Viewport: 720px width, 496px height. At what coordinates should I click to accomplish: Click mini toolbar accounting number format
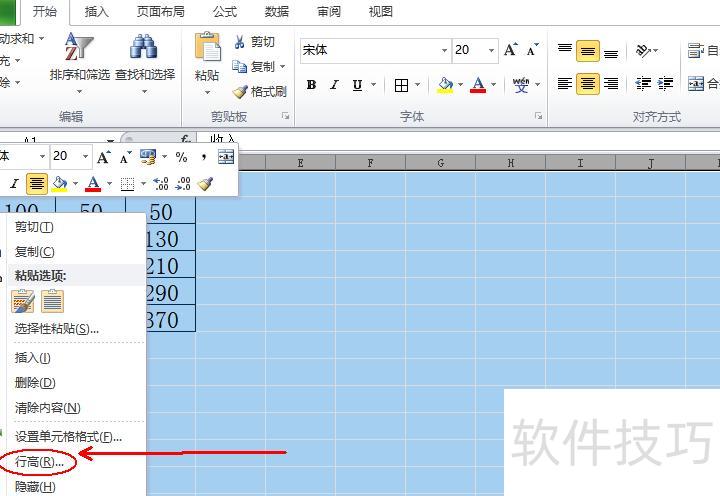coord(148,157)
